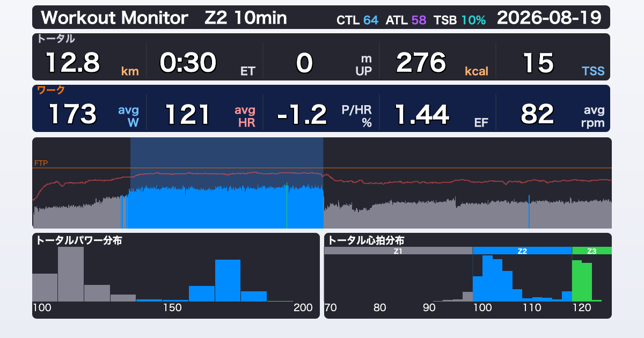644x338 pixels.
Task: Select the green Z3 zone bar
Action: pos(592,251)
